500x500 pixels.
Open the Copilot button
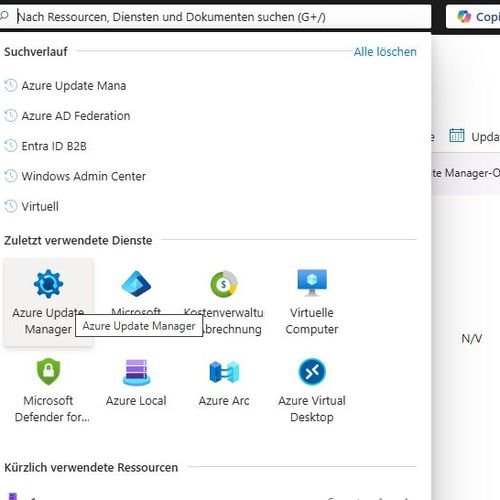click(473, 17)
